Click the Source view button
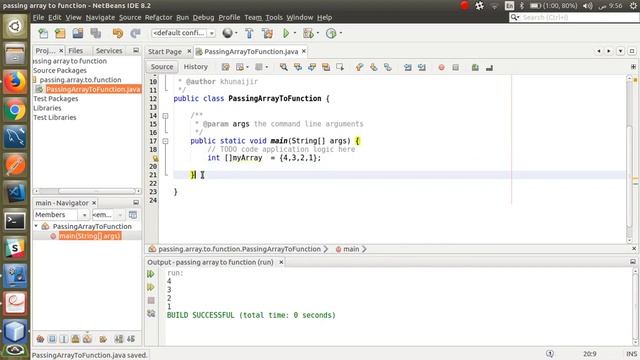Screen dimensions: 640x360 [x=162, y=67]
